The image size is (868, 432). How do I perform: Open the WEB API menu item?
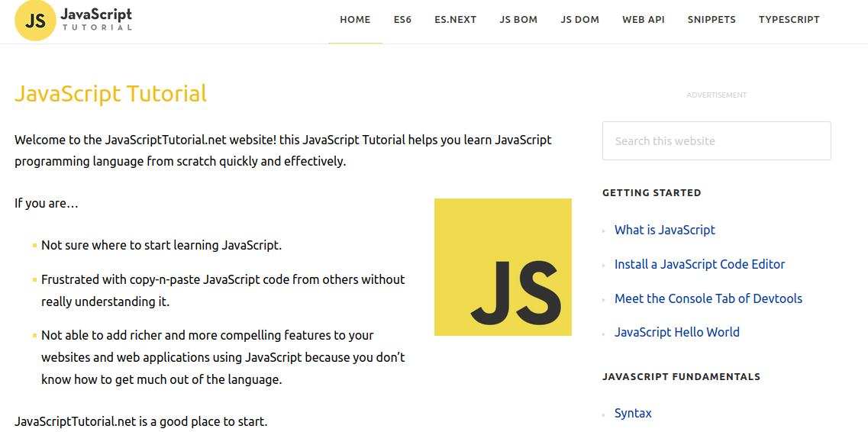(x=643, y=20)
